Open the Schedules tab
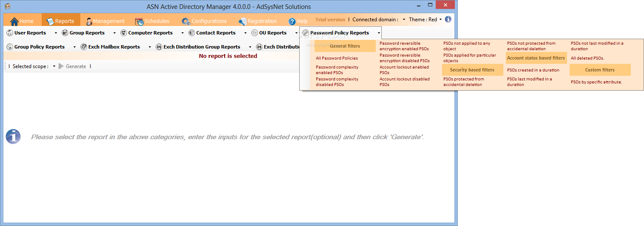Screen dimensions: 644x226 click(152, 21)
